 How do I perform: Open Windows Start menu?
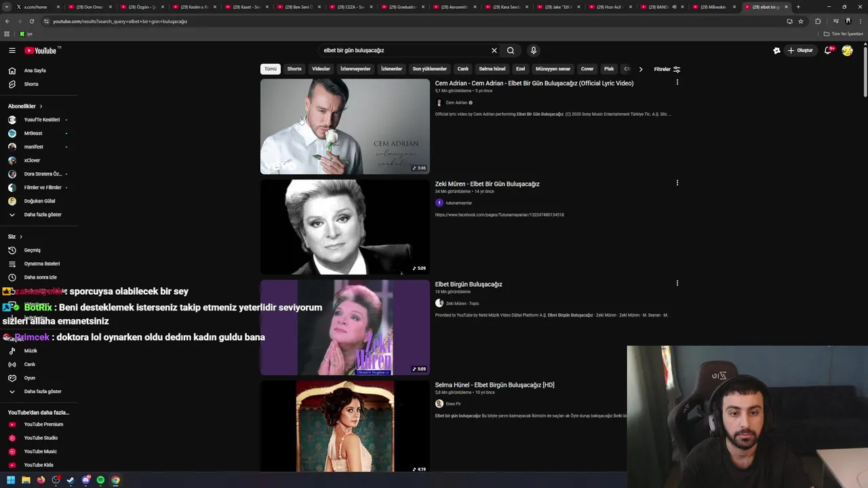tap(11, 480)
